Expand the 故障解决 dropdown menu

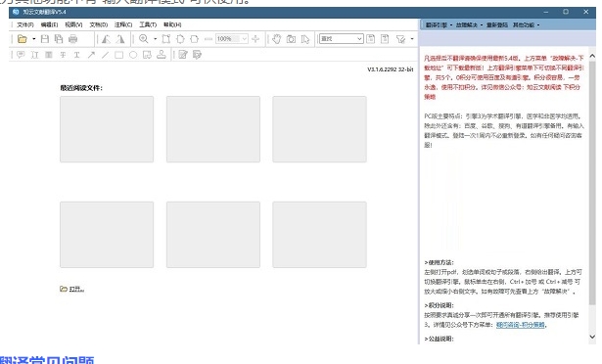(469, 25)
